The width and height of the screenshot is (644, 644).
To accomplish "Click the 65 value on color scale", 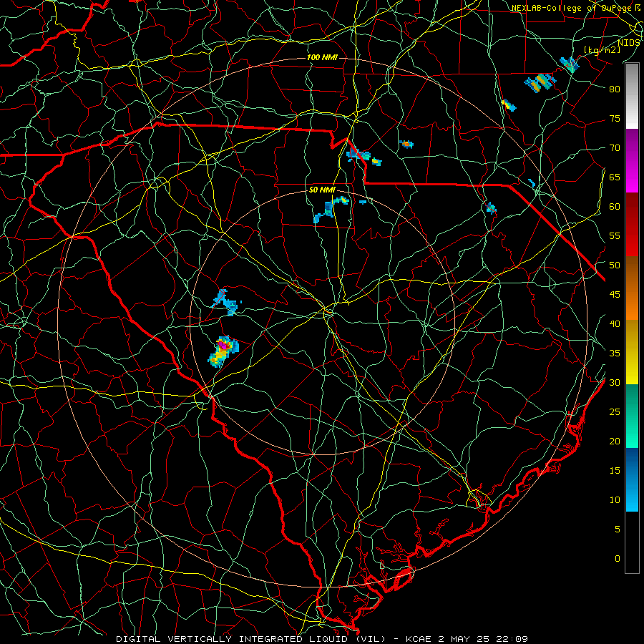I will [615, 177].
